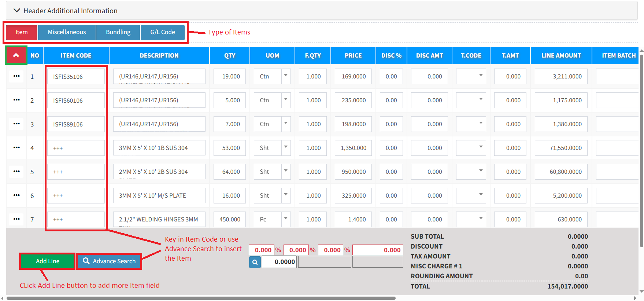Switch to the Miscellaneous tab
The width and height of the screenshot is (644, 301).
67,32
